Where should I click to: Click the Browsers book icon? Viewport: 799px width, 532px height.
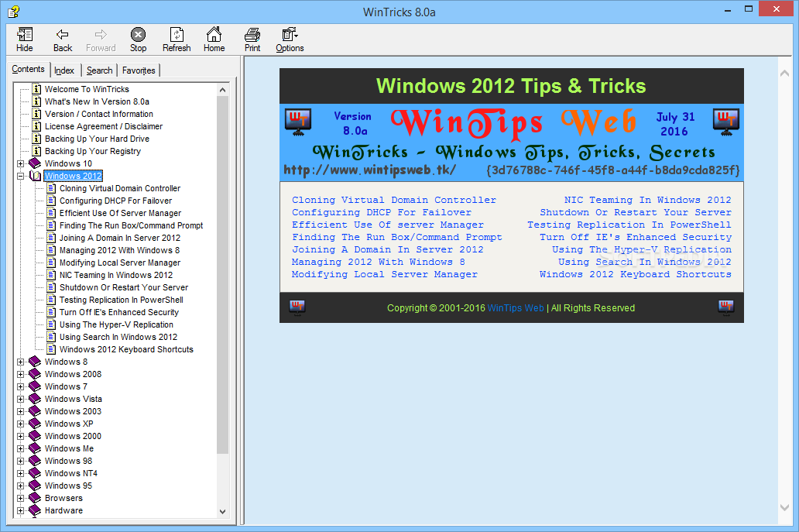(35, 498)
